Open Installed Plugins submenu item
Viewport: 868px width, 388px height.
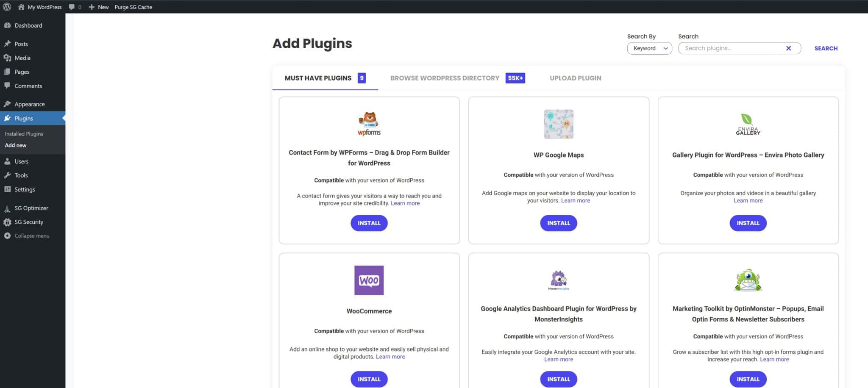point(24,134)
